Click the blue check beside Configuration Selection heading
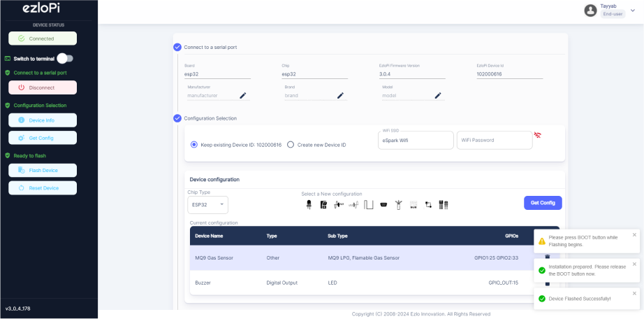This screenshot has width=644, height=319. pos(177,118)
